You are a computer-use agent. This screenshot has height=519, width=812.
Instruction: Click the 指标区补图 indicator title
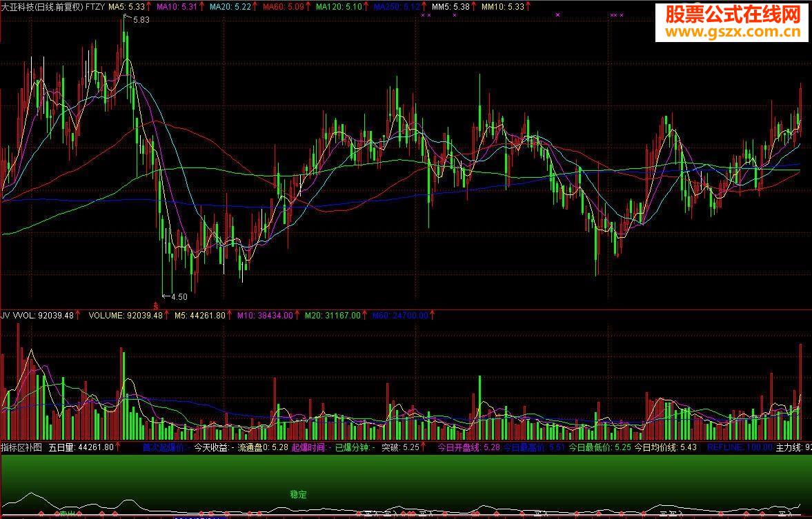[21, 447]
